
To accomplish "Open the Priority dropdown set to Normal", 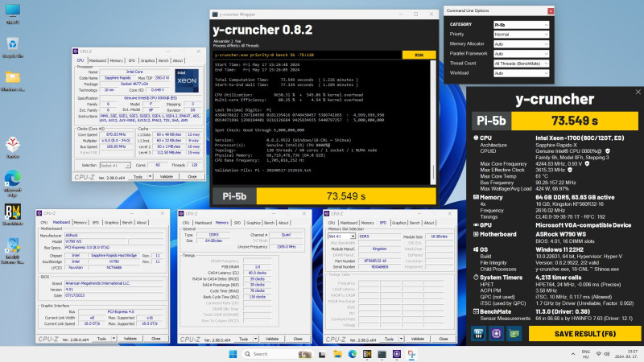I will tap(521, 35).
